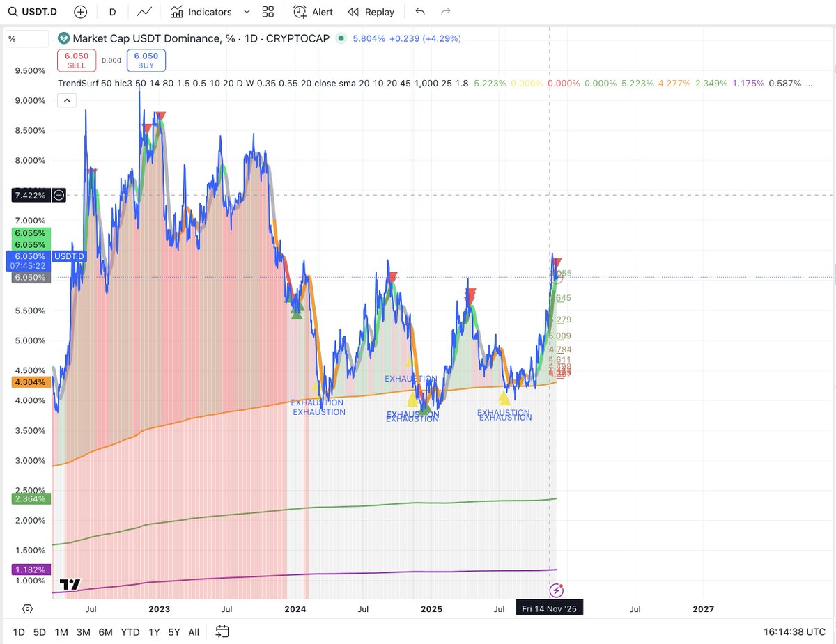Click the compare or add symbol plus icon
The image size is (836, 644).
click(81, 12)
